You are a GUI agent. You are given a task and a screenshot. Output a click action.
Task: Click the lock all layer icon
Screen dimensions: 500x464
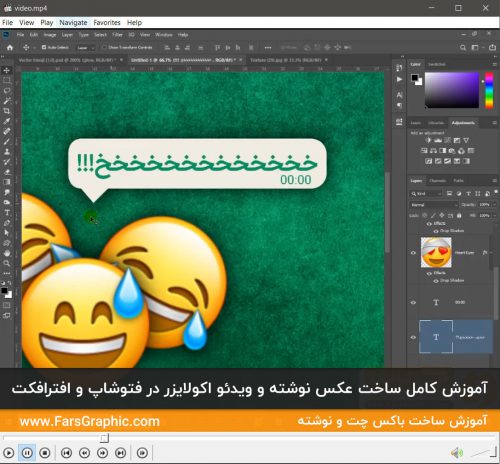[459, 215]
